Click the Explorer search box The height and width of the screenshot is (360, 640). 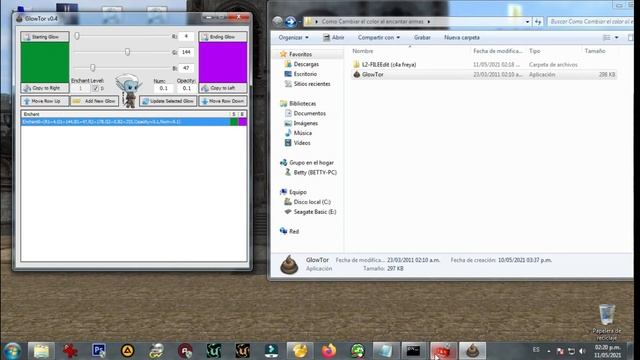coord(589,22)
